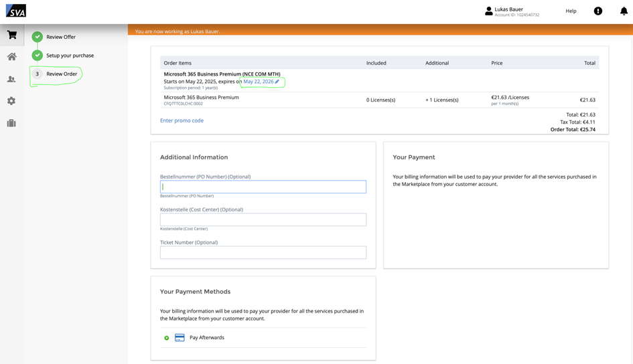Image resolution: width=633 pixels, height=364 pixels.
Task: Click into the Kostenstelle (Cost Center) field
Action: click(263, 219)
